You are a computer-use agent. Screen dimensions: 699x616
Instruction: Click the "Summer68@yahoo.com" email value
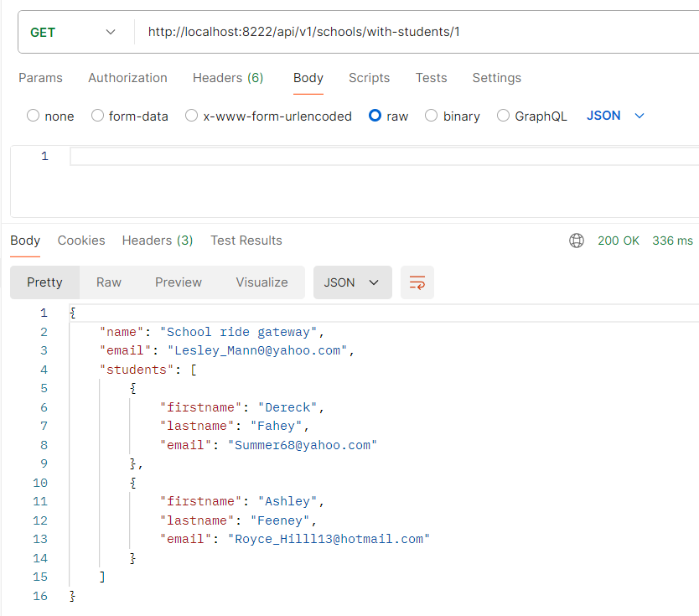point(303,445)
